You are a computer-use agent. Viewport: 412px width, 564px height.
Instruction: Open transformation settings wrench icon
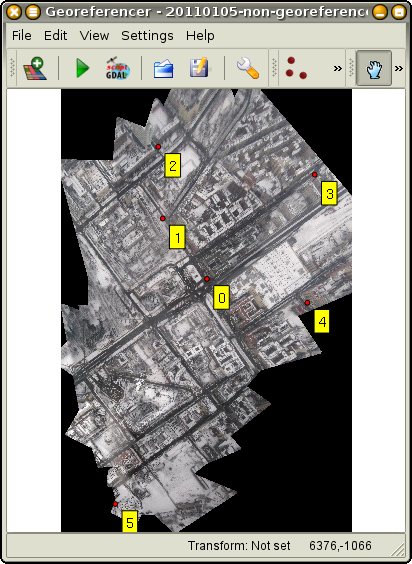coord(248,68)
